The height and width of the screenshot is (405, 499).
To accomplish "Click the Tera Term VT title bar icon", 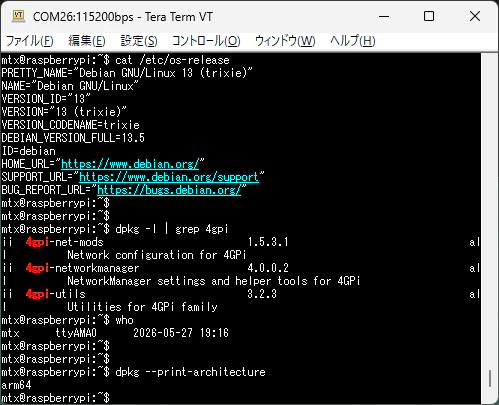I will click(18, 16).
